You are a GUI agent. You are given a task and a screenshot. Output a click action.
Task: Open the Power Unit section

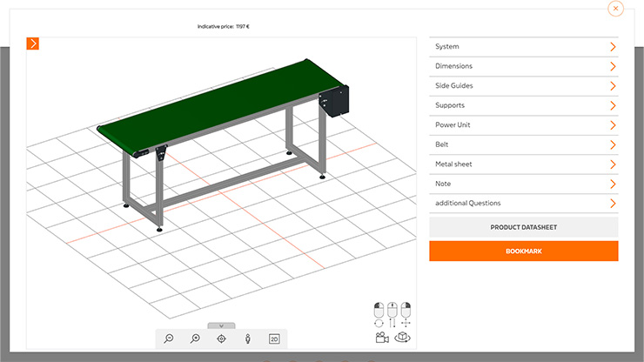tap(524, 125)
